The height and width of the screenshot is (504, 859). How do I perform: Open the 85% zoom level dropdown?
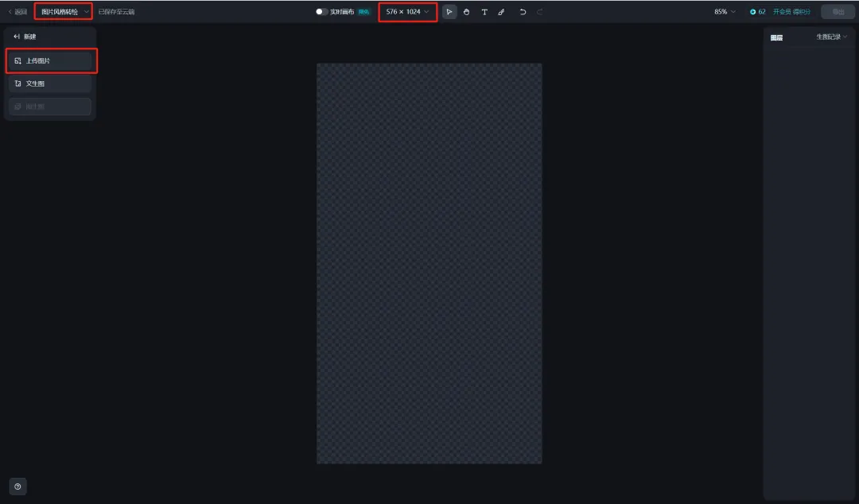click(725, 11)
